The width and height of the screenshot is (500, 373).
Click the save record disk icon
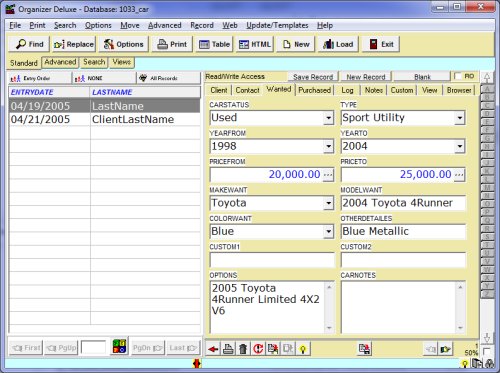coord(364,349)
